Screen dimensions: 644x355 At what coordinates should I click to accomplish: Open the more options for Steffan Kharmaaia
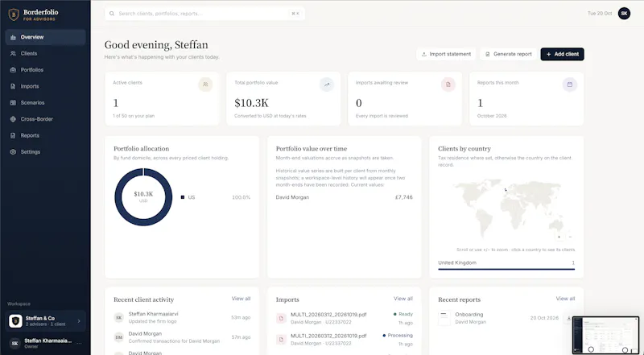pos(79,343)
